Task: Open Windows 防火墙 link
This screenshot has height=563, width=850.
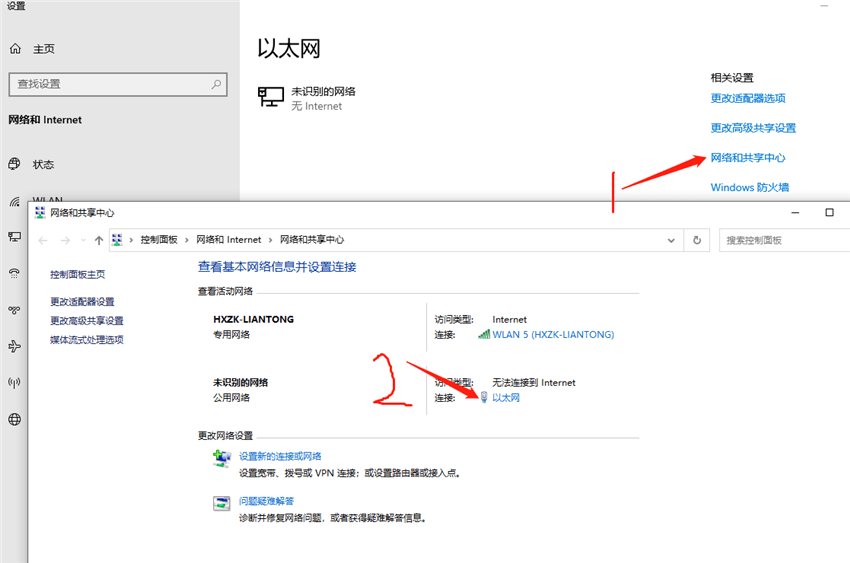Action: coord(750,187)
